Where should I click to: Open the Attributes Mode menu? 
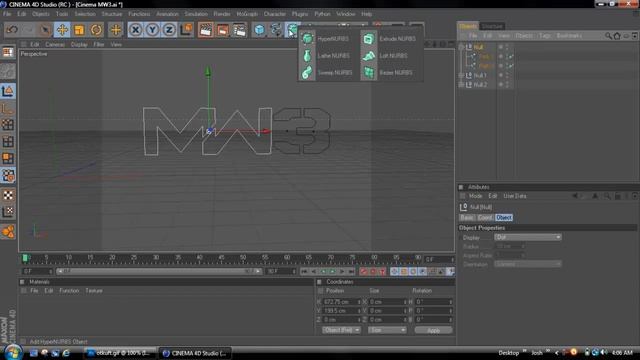tap(475, 196)
